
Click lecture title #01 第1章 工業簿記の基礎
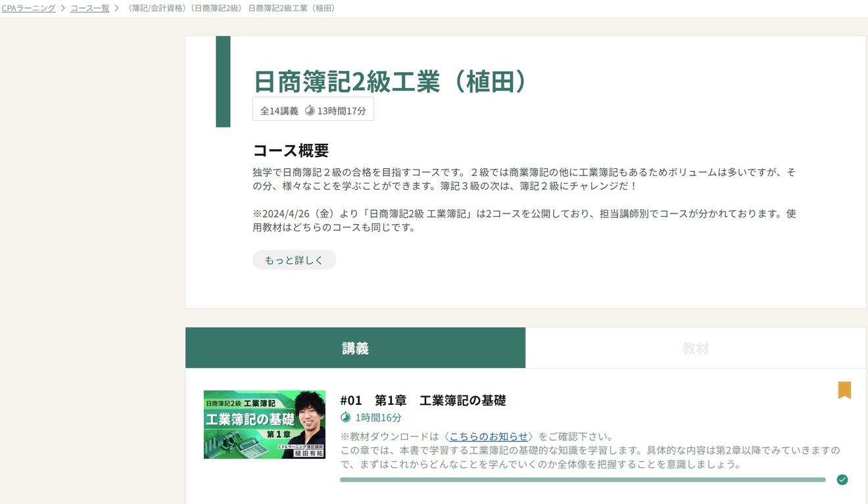[423, 400]
